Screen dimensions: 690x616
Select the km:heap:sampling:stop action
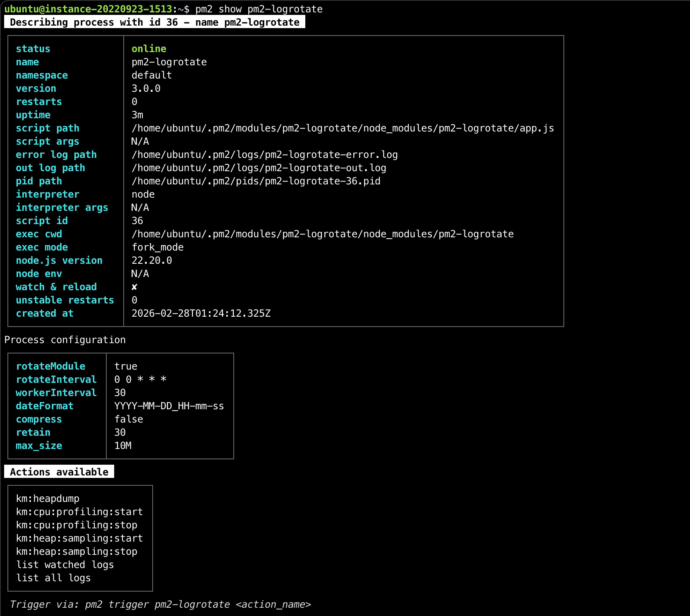(x=77, y=552)
